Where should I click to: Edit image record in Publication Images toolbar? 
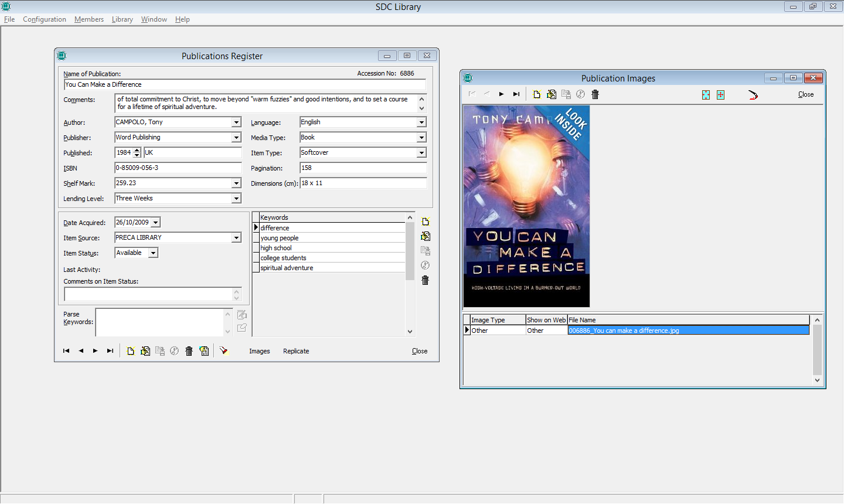(x=552, y=94)
